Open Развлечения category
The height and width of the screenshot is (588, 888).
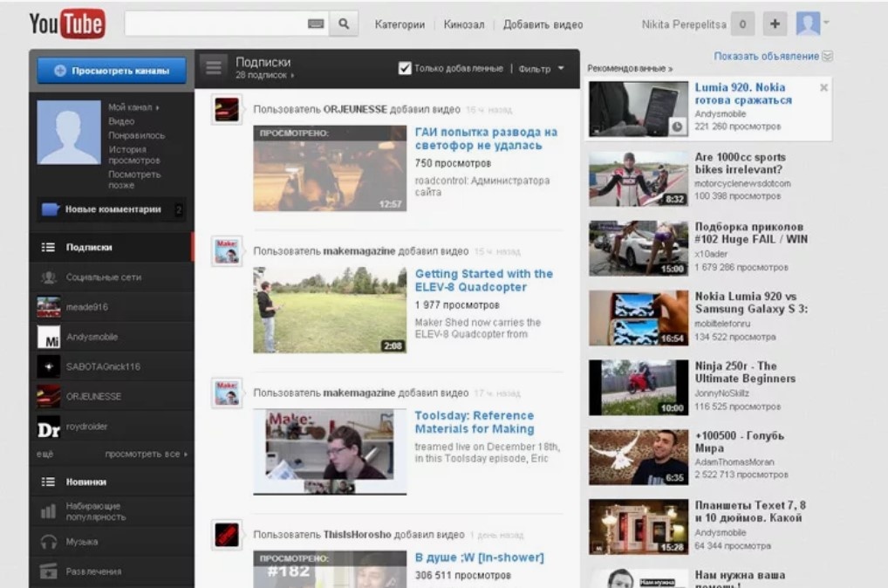tap(112, 571)
